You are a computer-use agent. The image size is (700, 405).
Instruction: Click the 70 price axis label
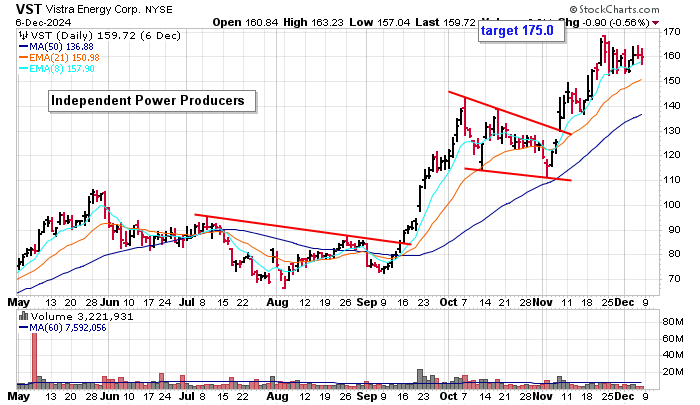tap(674, 279)
